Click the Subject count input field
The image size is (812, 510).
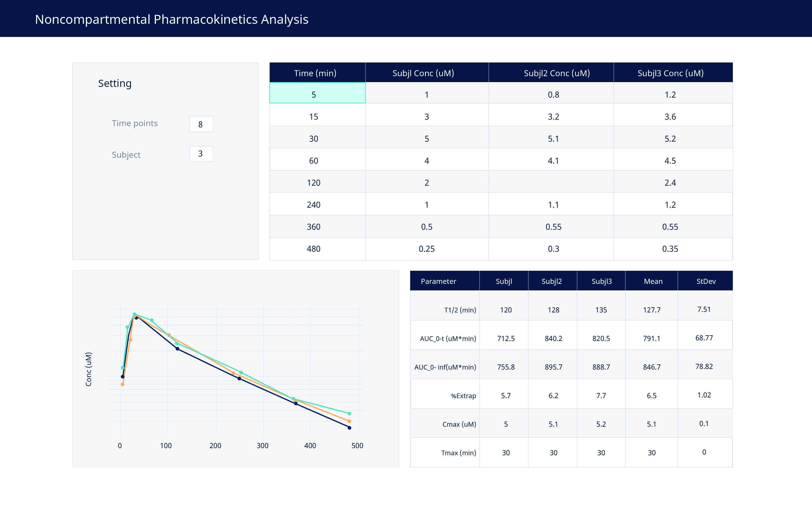[x=201, y=154]
